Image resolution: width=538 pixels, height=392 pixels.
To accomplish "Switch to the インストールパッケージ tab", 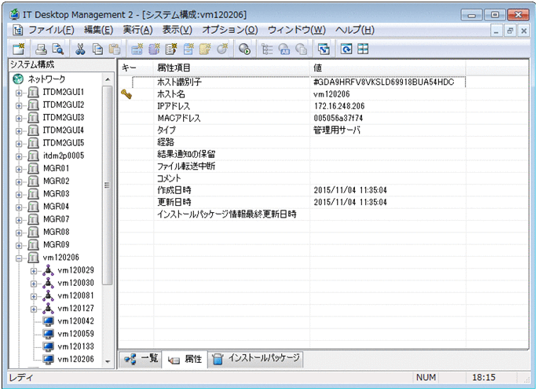I will 255,359.
